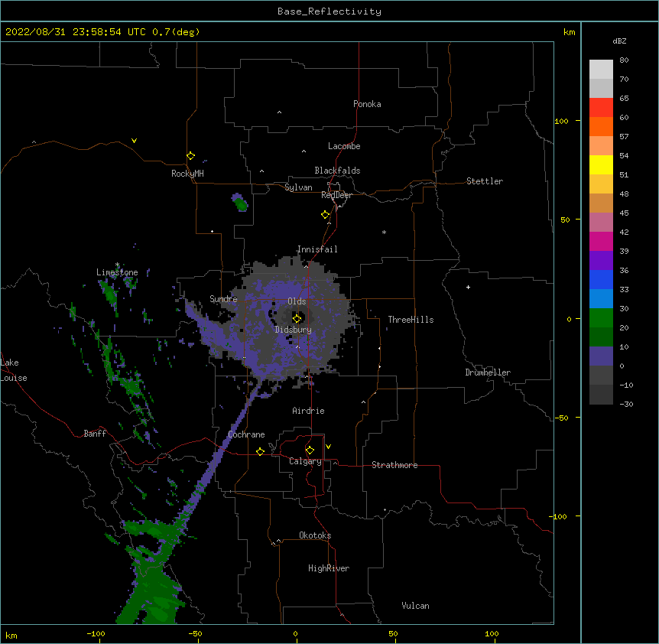
Task: Click the RedDeer city label
Action: 336,195
